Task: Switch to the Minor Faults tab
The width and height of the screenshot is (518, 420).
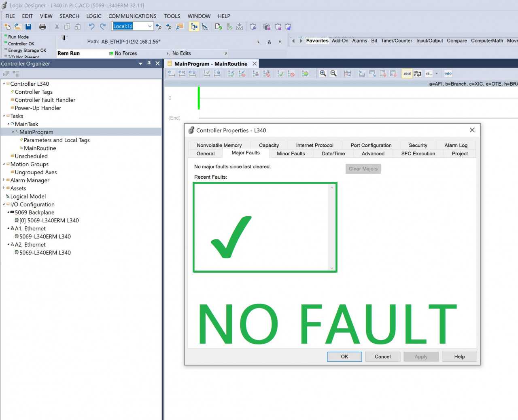Action: tap(291, 154)
